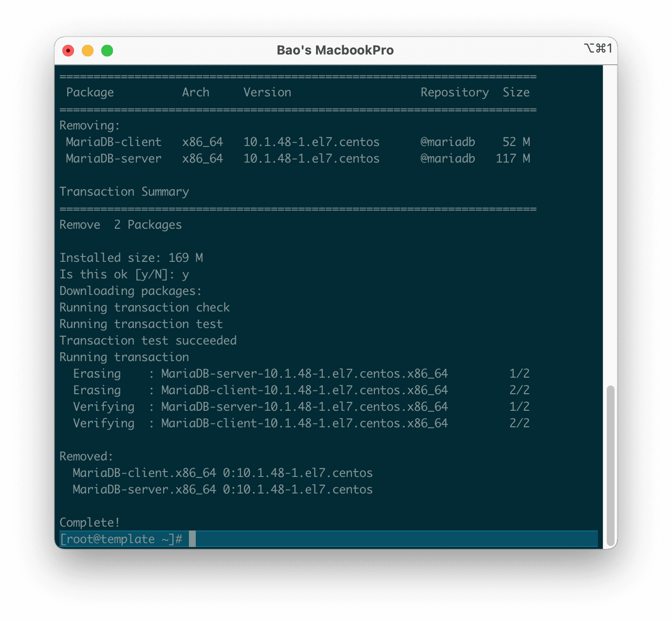Click the [root@template ~]# prompt line
Viewport: 672px width, 621px height.
(x=121, y=539)
